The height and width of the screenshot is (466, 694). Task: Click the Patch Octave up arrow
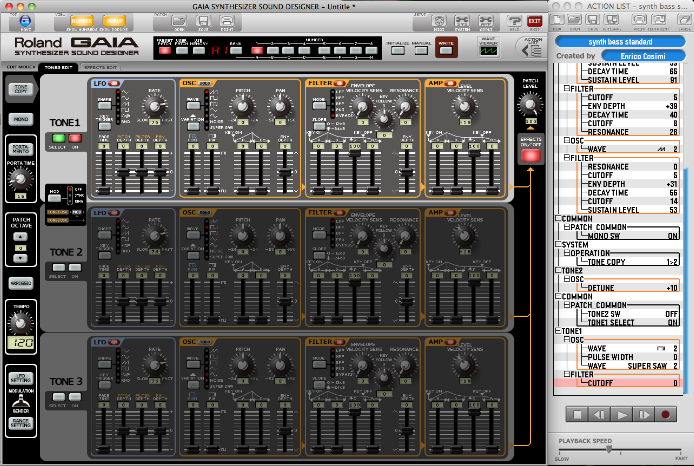[20, 237]
